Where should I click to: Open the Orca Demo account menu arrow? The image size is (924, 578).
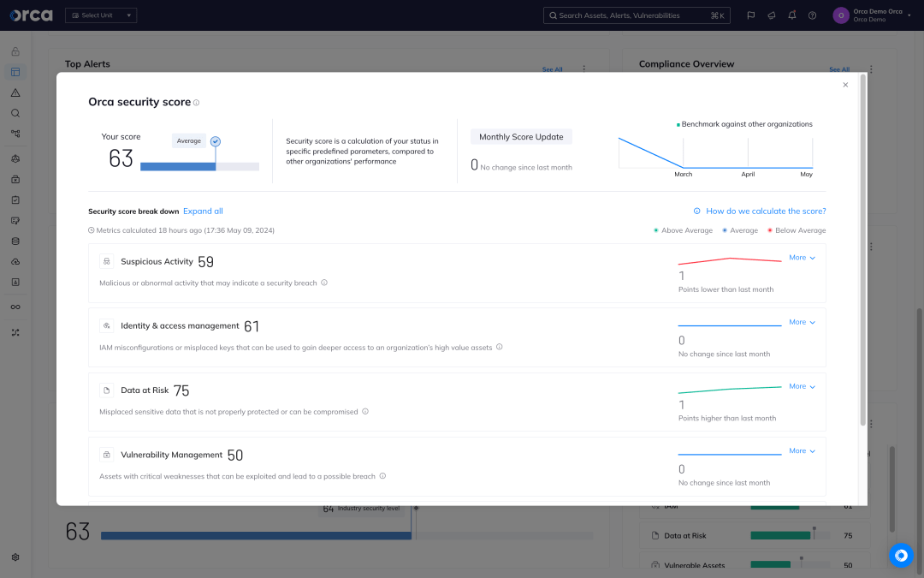point(909,15)
